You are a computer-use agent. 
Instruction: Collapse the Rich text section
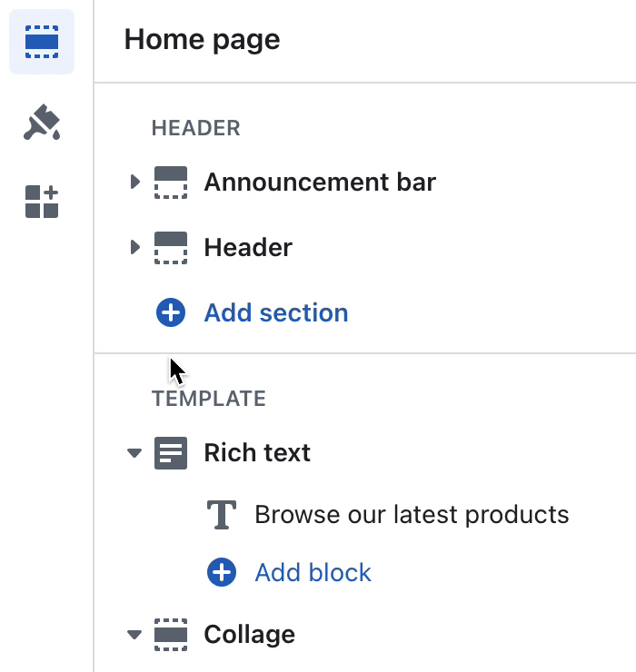134,453
